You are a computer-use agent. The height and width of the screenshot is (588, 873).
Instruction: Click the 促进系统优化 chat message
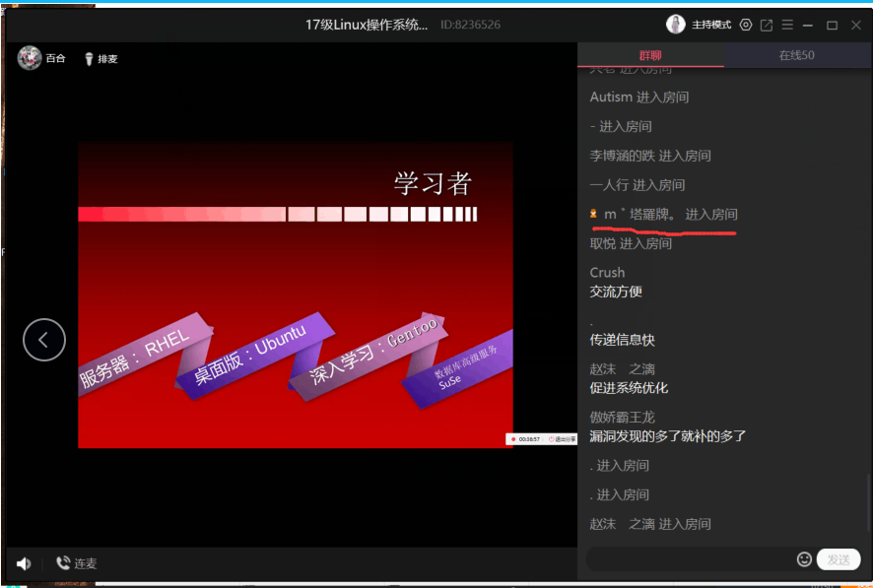tap(629, 388)
